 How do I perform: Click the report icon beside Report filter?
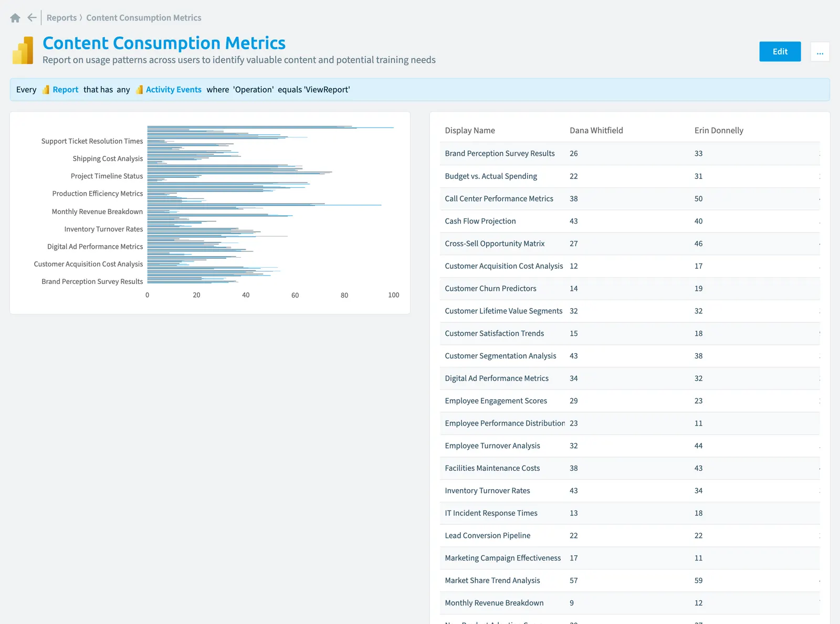[x=46, y=90]
